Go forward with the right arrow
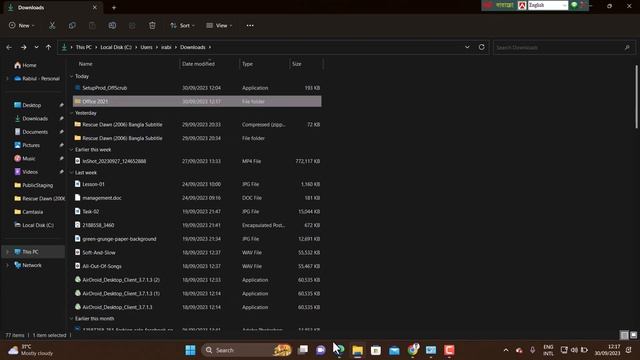The height and width of the screenshot is (360, 640). coord(24,47)
